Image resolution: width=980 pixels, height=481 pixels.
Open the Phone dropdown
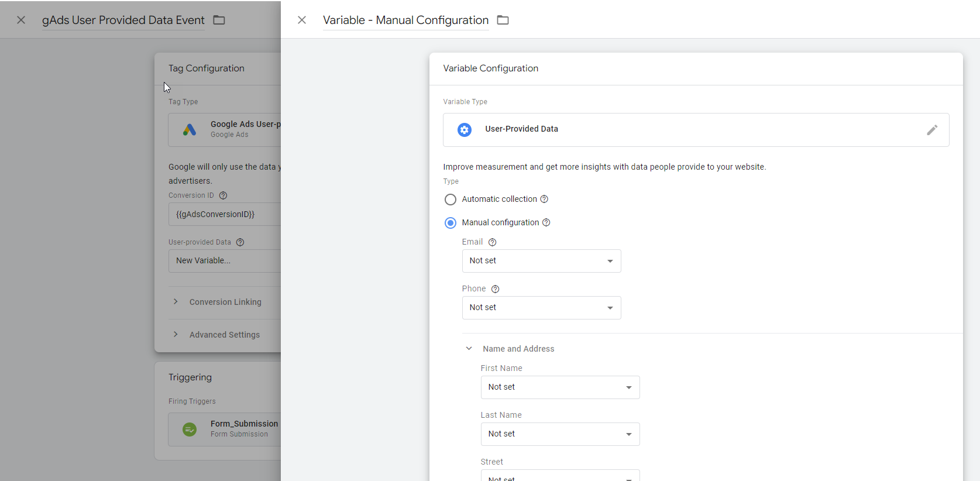tap(541, 308)
